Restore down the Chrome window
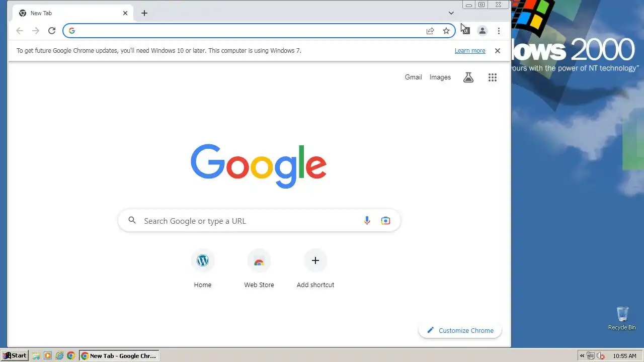 481,5
